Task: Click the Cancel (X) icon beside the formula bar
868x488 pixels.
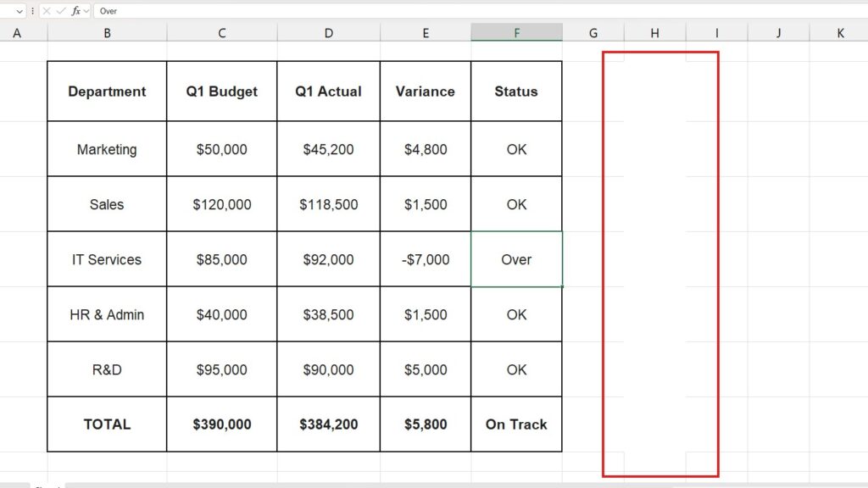Action: pyautogui.click(x=47, y=10)
